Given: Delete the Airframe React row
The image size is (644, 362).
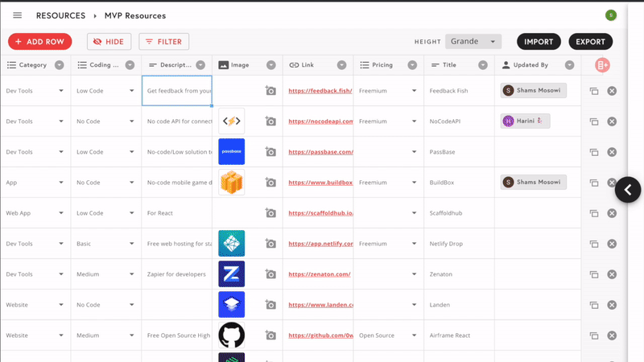Looking at the screenshot, I should [612, 335].
